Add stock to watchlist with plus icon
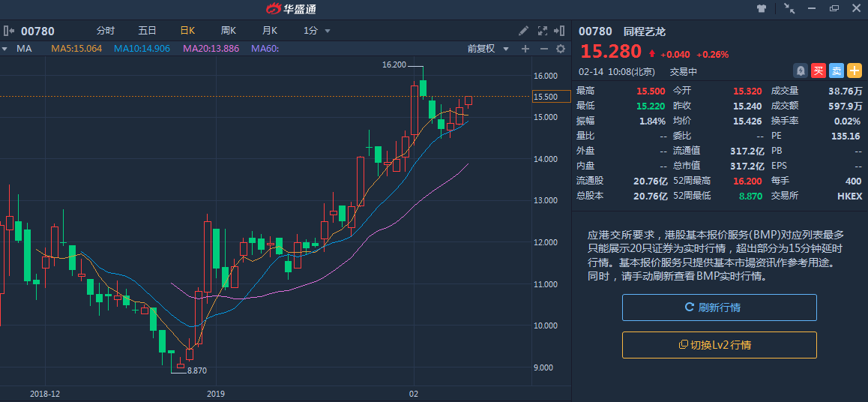 click(855, 70)
